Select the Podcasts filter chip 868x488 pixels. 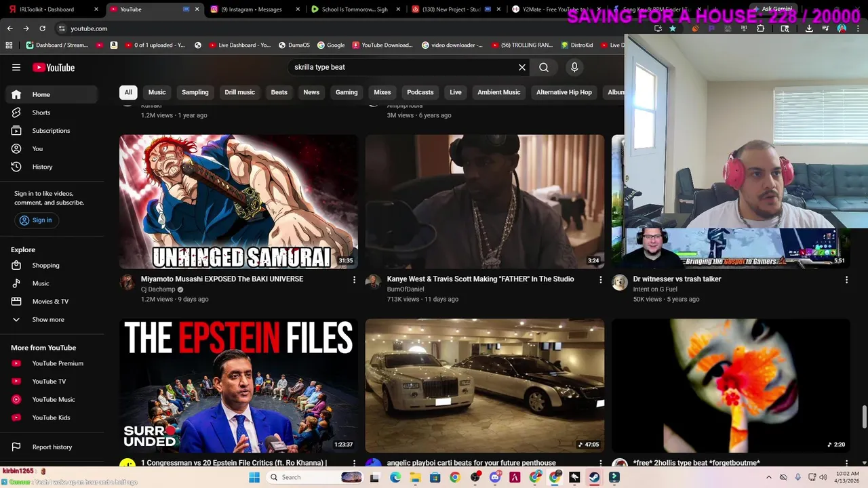(420, 92)
